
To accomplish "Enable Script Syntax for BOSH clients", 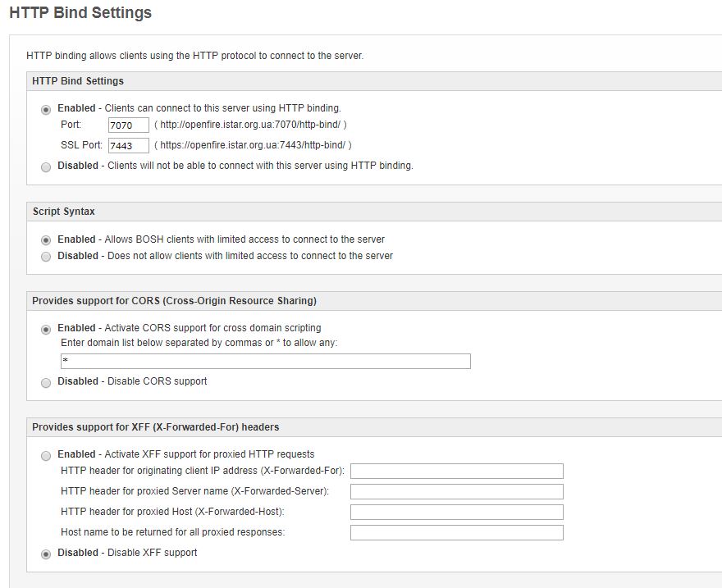I will point(46,240).
